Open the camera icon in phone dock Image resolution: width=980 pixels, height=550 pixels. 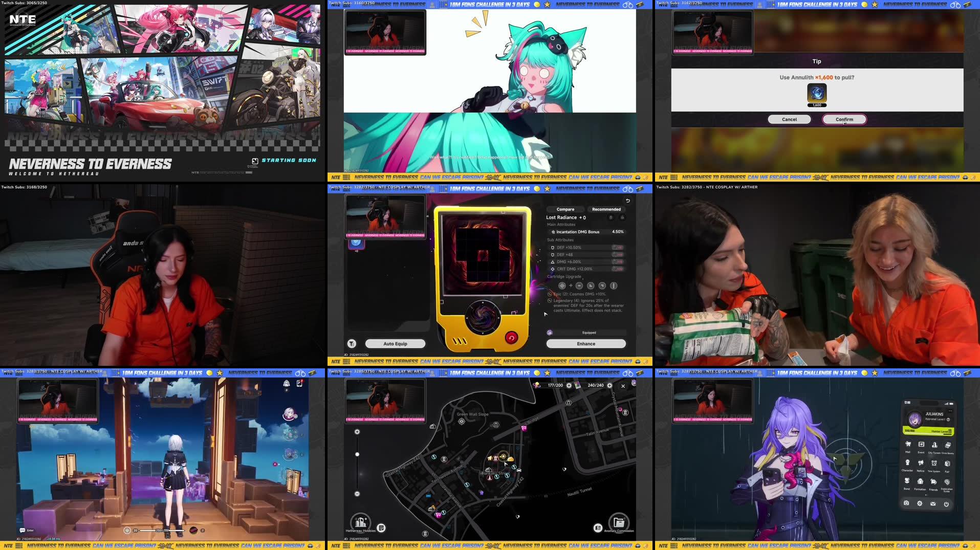tap(906, 503)
